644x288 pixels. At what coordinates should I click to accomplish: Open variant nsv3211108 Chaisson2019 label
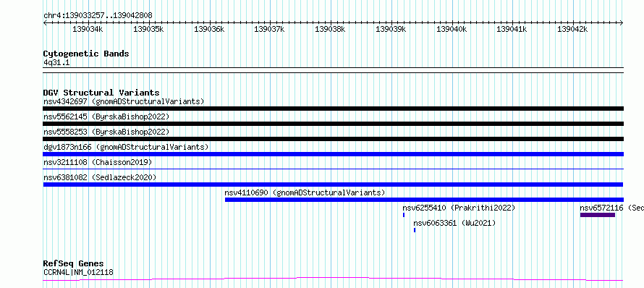tap(98, 162)
